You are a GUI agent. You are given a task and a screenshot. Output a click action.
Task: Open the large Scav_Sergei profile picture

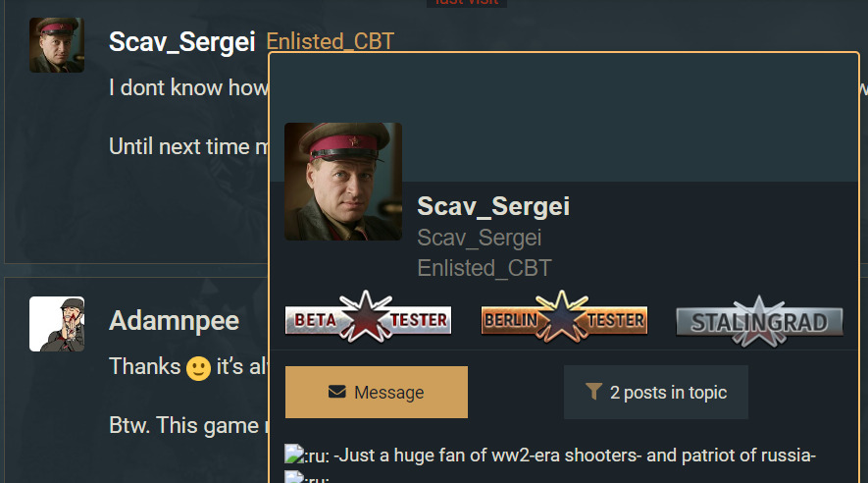(343, 182)
